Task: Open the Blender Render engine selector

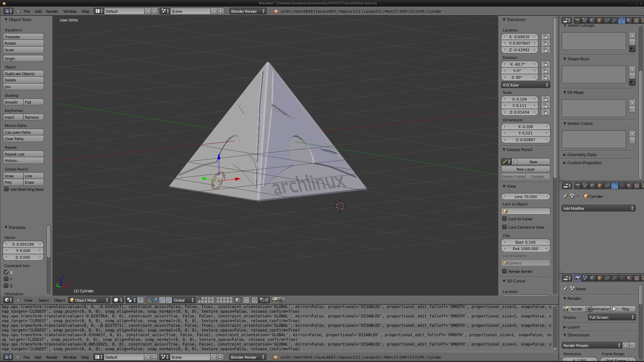Action: pos(248,11)
